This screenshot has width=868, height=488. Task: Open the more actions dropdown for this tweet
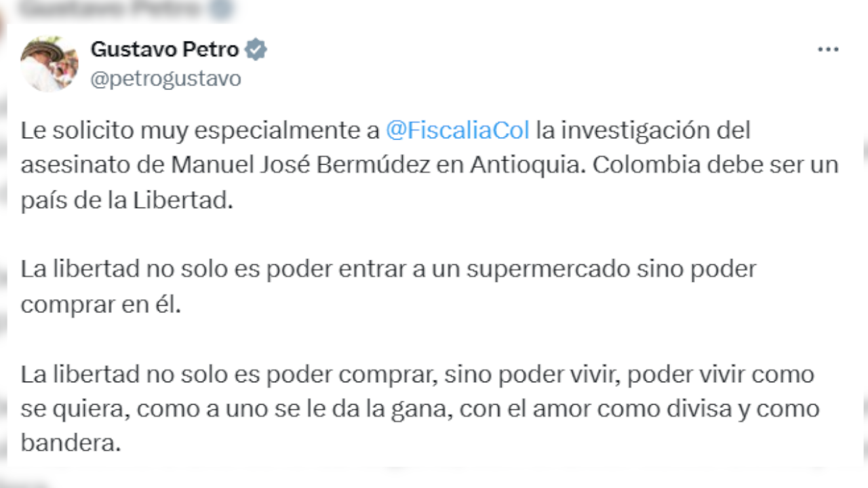(828, 48)
